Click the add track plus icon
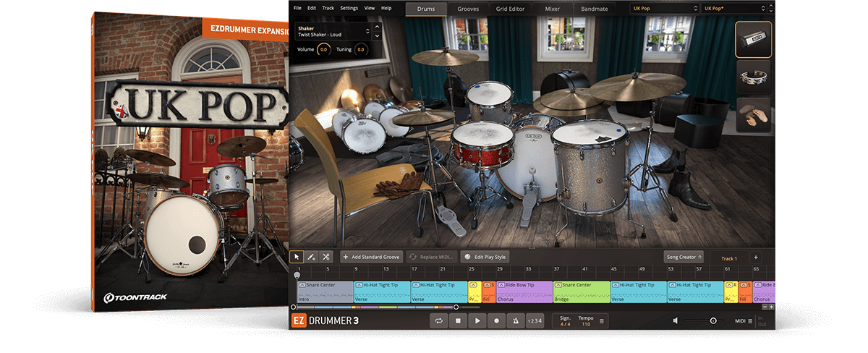868x353 pixels. (x=756, y=258)
